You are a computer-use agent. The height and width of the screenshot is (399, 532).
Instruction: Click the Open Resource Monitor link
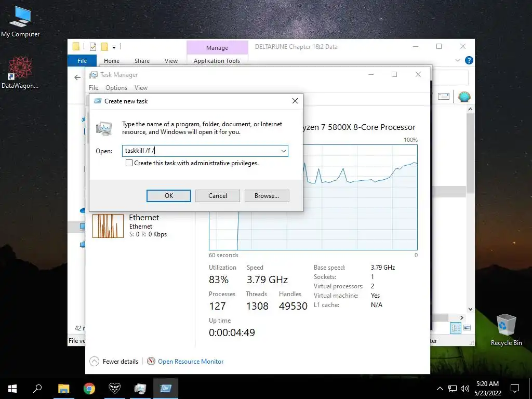(191, 362)
